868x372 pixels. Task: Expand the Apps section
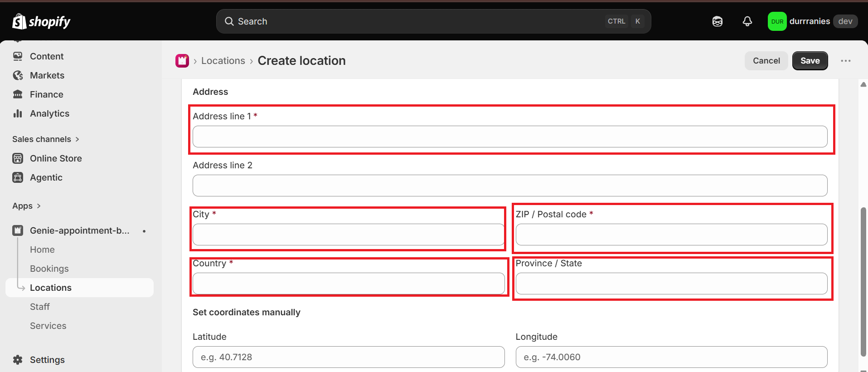point(27,206)
